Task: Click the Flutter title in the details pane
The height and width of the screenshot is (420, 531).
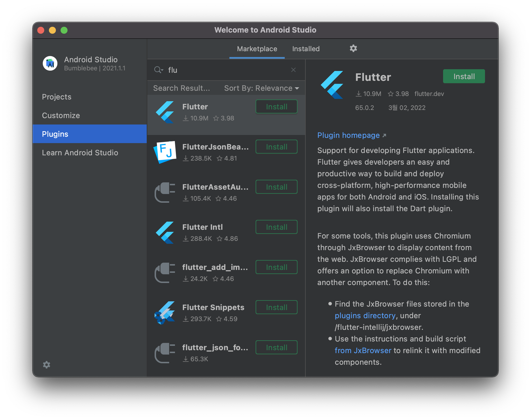Action: click(373, 77)
